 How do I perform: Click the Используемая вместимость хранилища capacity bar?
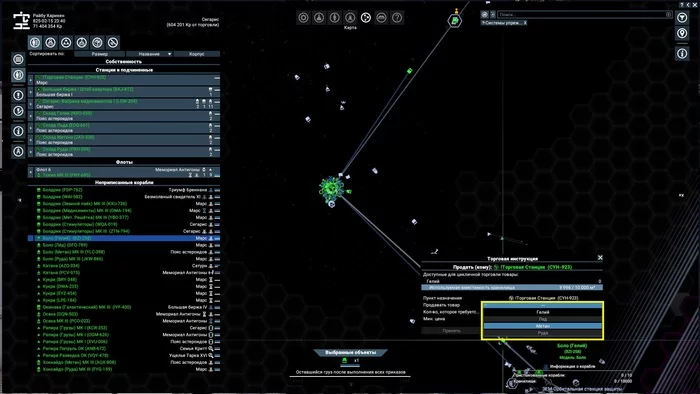[x=512, y=287]
